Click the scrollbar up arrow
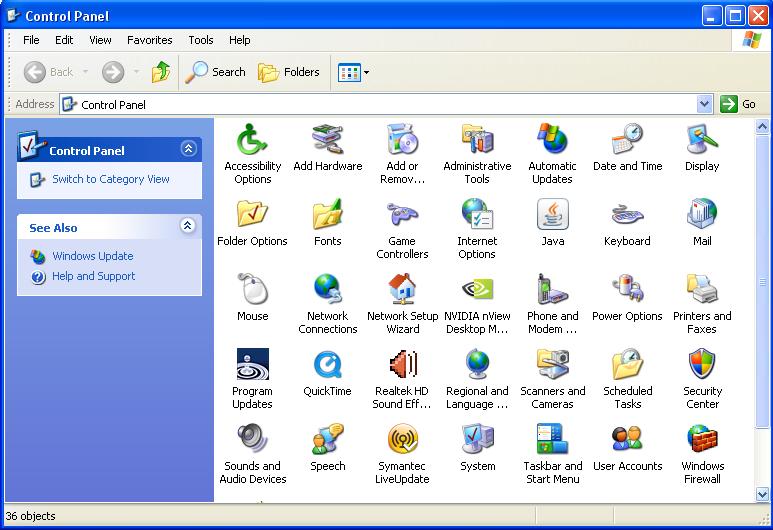The image size is (773, 530). (762, 127)
